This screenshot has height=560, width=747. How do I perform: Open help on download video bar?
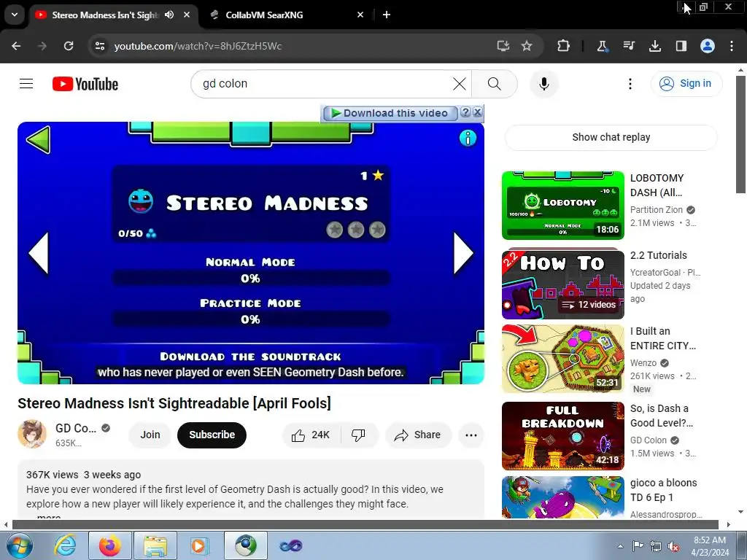point(465,112)
